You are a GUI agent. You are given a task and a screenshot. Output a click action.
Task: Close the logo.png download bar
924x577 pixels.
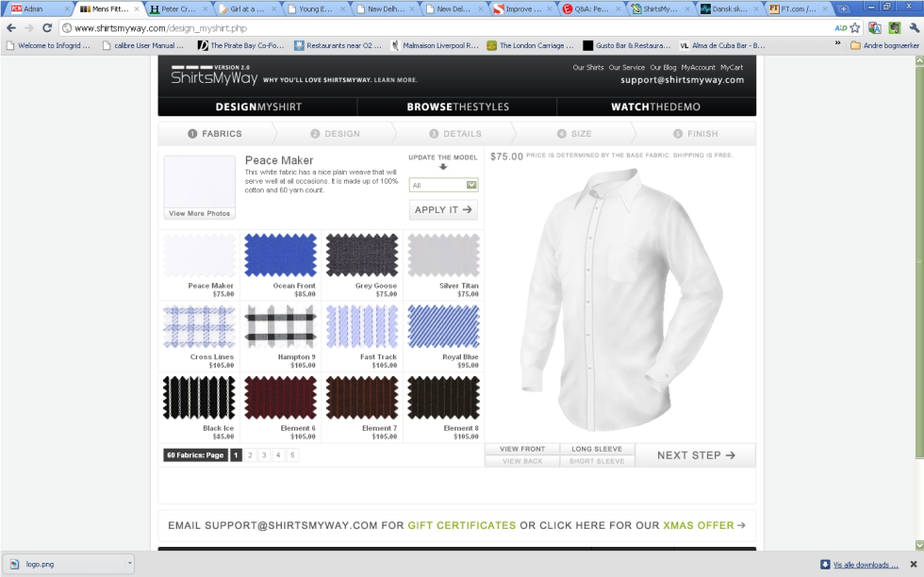point(914,564)
